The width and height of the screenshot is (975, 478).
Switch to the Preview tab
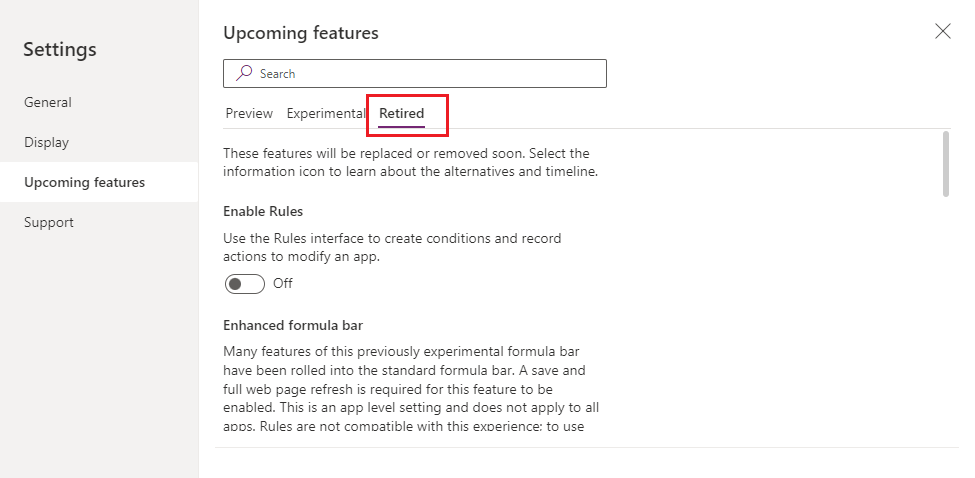coord(249,114)
